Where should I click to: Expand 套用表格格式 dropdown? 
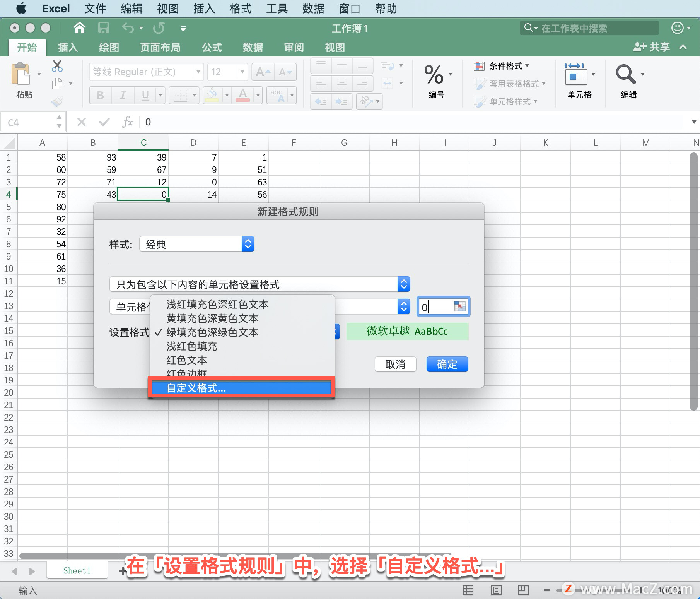click(510, 84)
